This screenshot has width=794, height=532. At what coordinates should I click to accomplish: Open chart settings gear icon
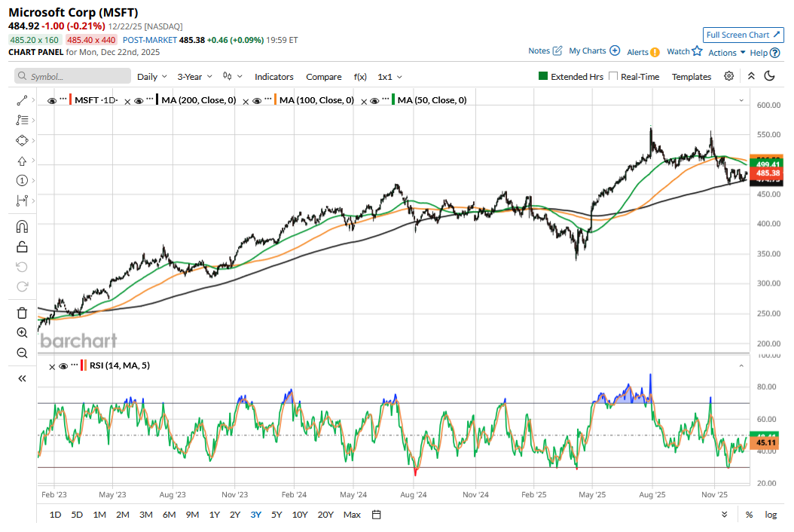pos(728,76)
